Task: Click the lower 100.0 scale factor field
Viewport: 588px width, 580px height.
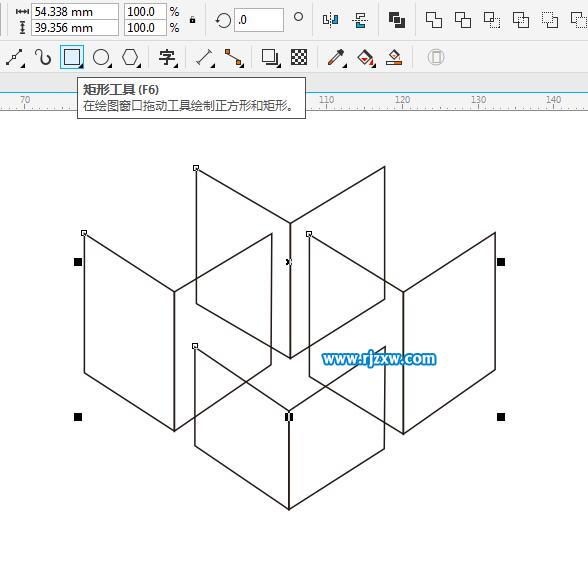Action: click(145, 28)
